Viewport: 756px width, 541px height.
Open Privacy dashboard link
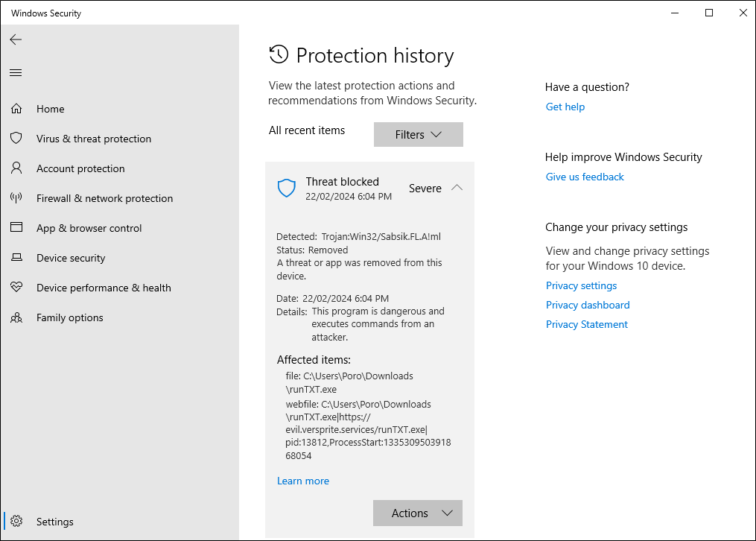tap(588, 305)
